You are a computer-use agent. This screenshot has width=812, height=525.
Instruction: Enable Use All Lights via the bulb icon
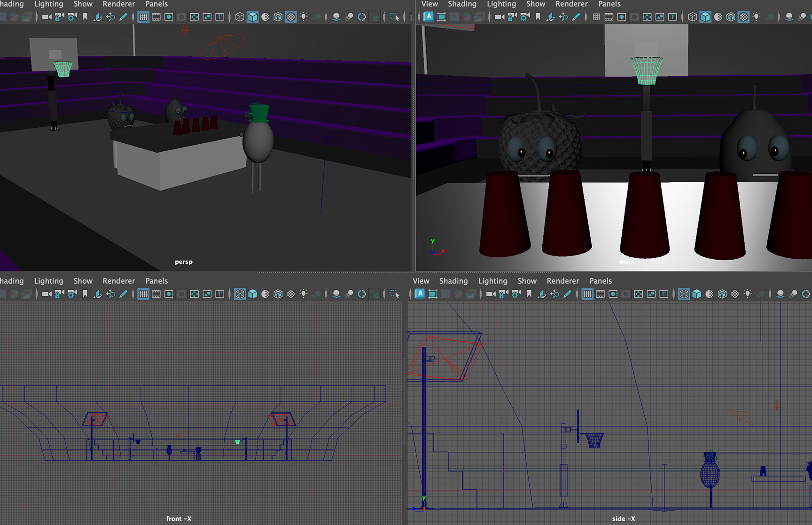point(304,16)
